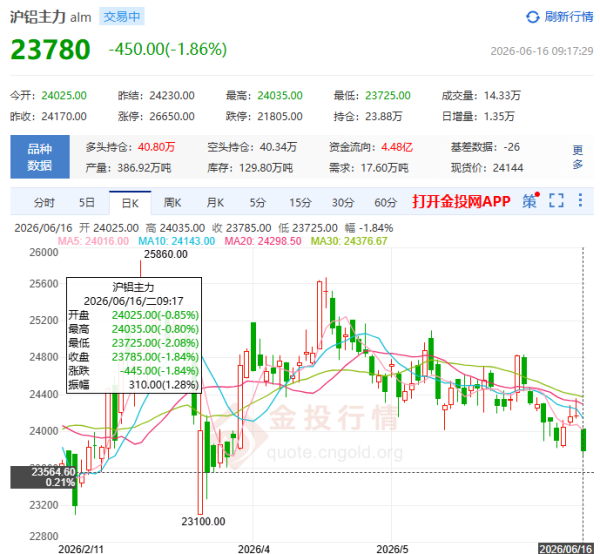Click the 涨停 value 26650.00
The image size is (600, 554).
point(172,116)
